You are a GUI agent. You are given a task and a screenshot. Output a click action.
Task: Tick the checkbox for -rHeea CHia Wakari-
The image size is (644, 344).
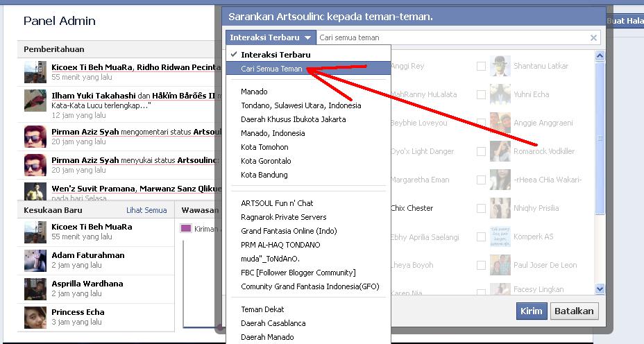click(x=482, y=180)
